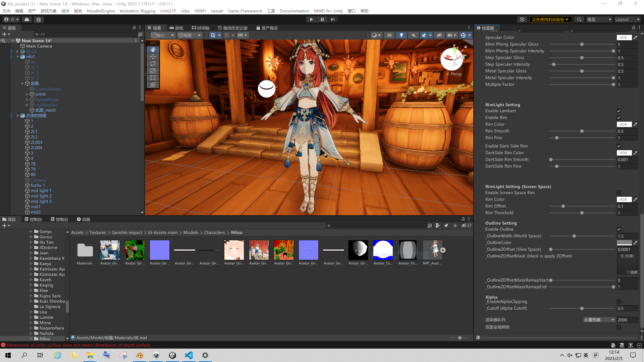Select the NPC_Avat... model thumbnail
Screen dimensions: 644x362
432,250
